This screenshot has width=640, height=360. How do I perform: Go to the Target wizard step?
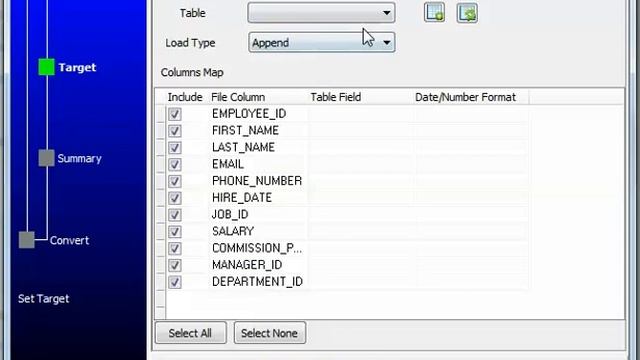(x=77, y=67)
